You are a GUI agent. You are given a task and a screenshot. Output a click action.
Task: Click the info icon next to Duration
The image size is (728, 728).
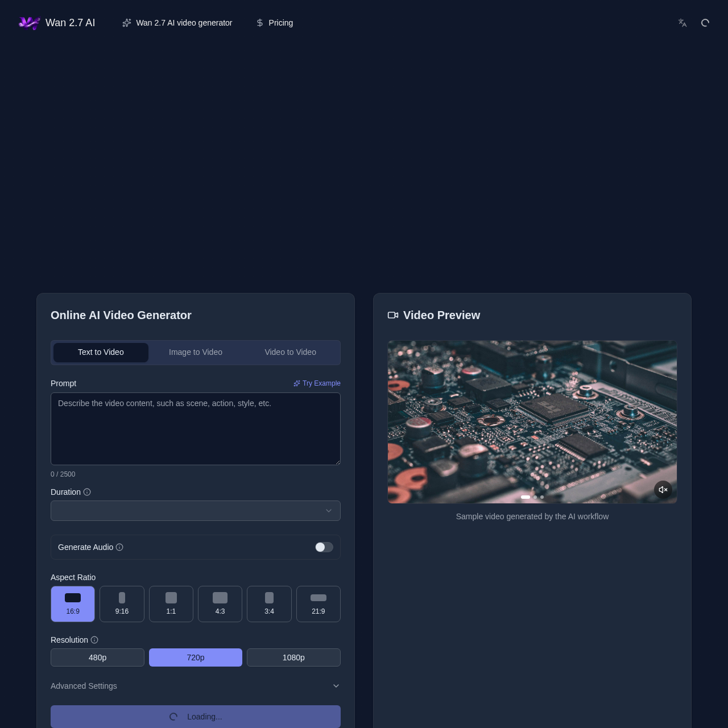87,492
